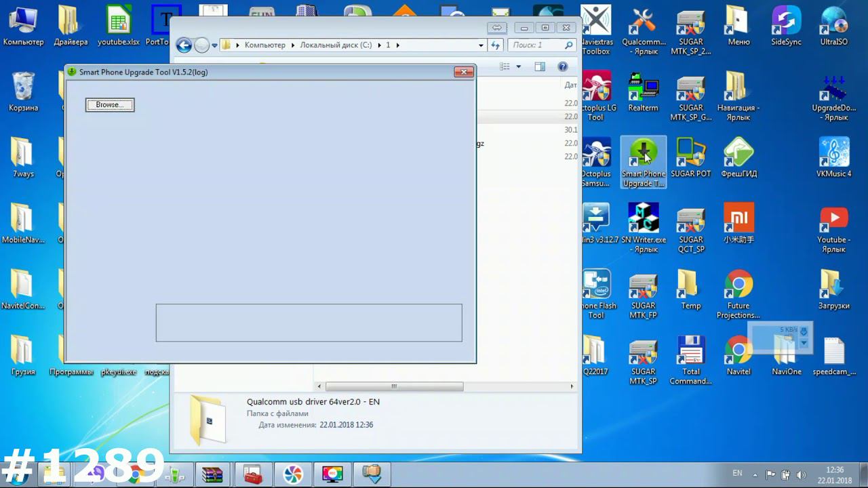The image size is (868, 488).
Task: Switch to Smart Phone Upgrade Tool taskbar button
Action: point(372,474)
